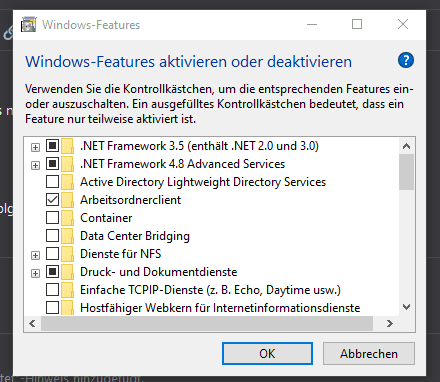The width and height of the screenshot is (440, 382).
Task: Open the blue help question mark icon
Action: pyautogui.click(x=406, y=60)
